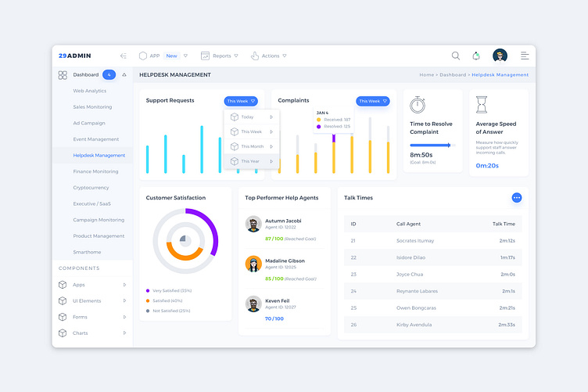Click the hourglass icon in Average Speed card

[482, 105]
